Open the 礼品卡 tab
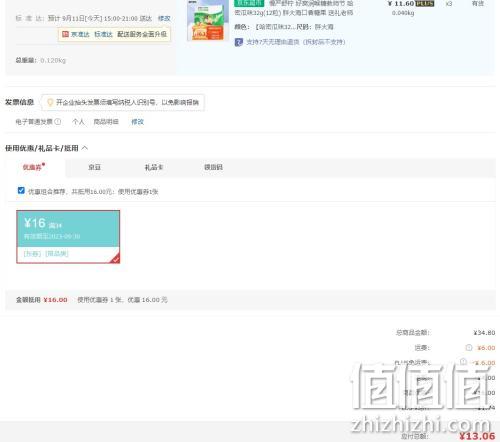500x442 pixels. point(154,167)
